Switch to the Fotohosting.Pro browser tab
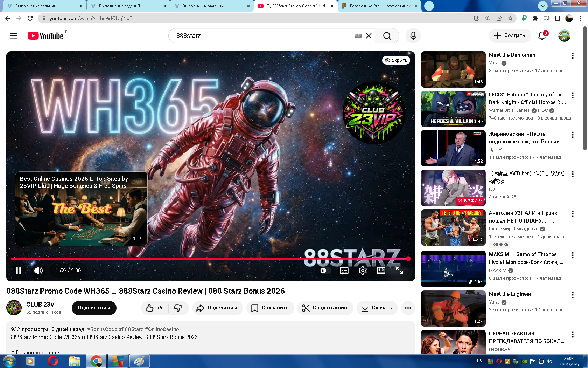588x368 pixels. (379, 6)
